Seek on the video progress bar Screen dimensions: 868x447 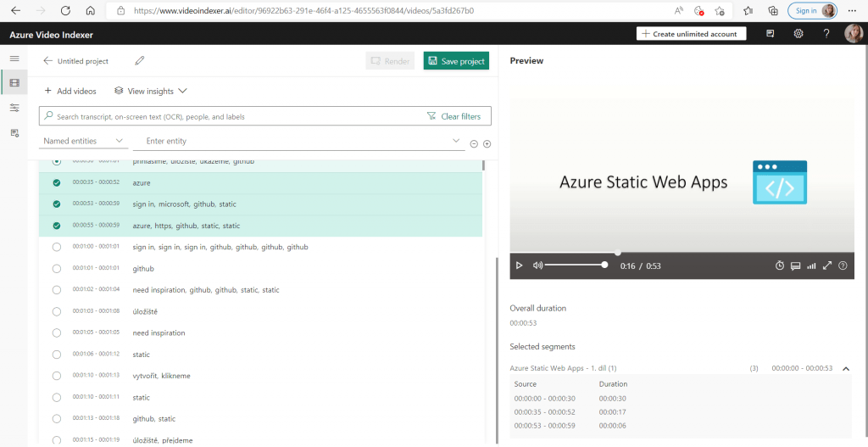[x=682, y=253]
